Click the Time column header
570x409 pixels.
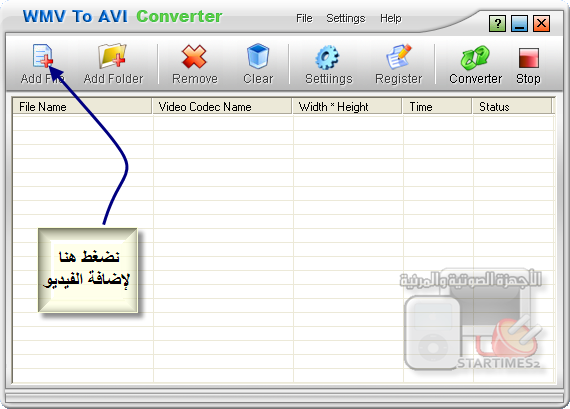pyautogui.click(x=437, y=107)
